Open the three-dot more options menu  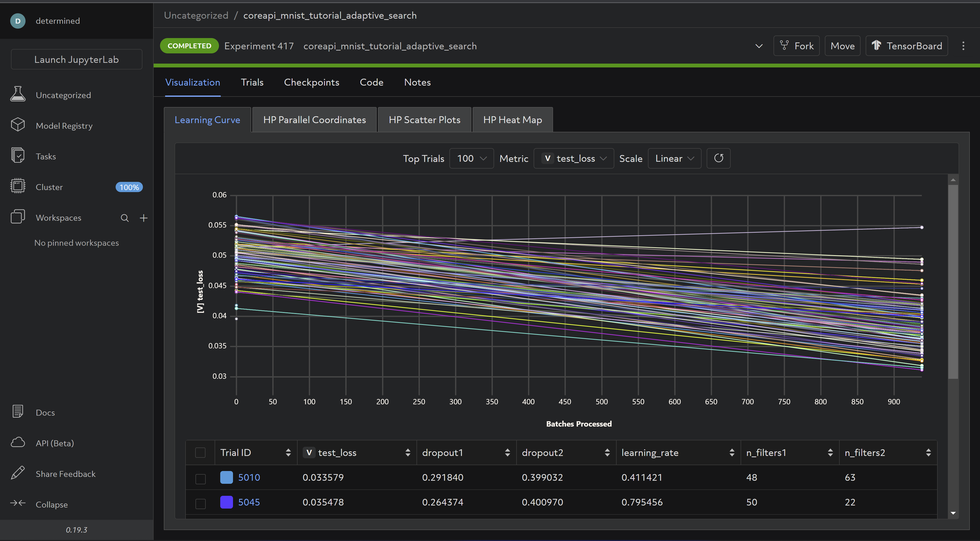tap(963, 46)
